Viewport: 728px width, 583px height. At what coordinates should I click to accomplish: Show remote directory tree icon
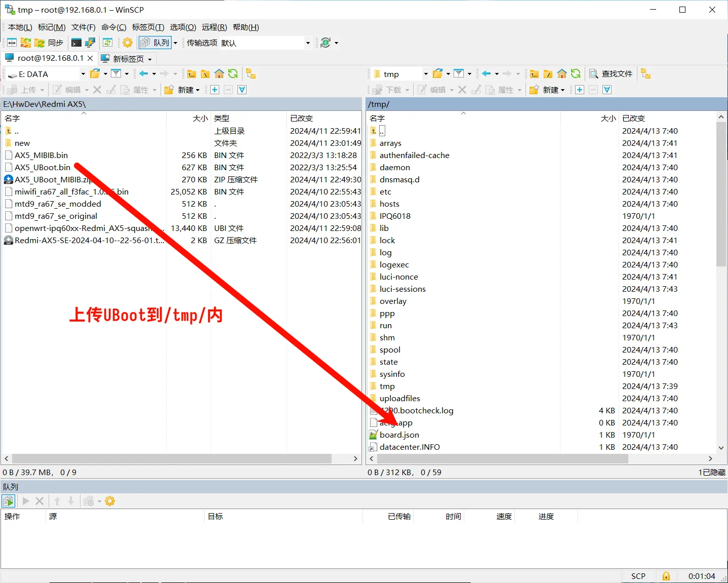(x=645, y=74)
